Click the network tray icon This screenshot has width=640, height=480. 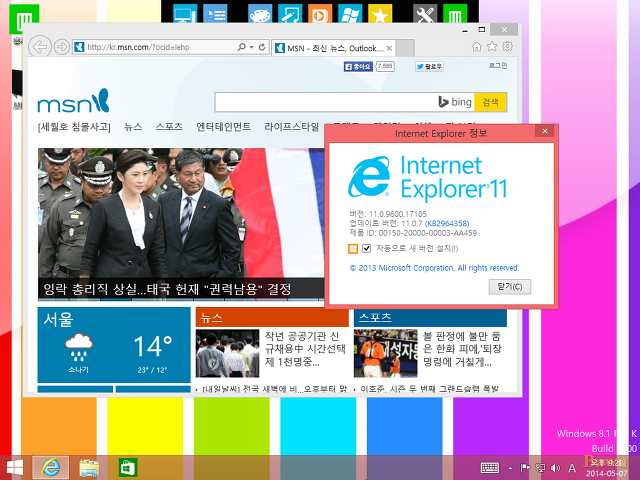540,468
